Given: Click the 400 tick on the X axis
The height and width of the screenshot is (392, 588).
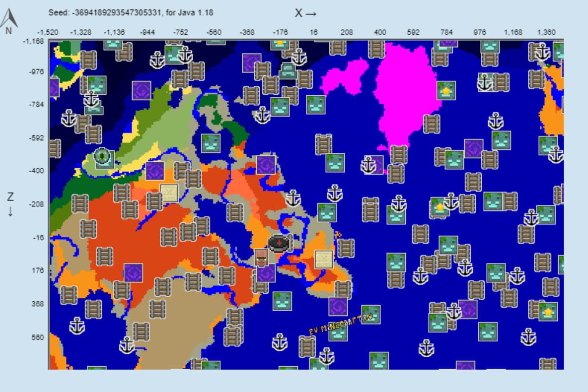Looking at the screenshot, I should [380, 32].
